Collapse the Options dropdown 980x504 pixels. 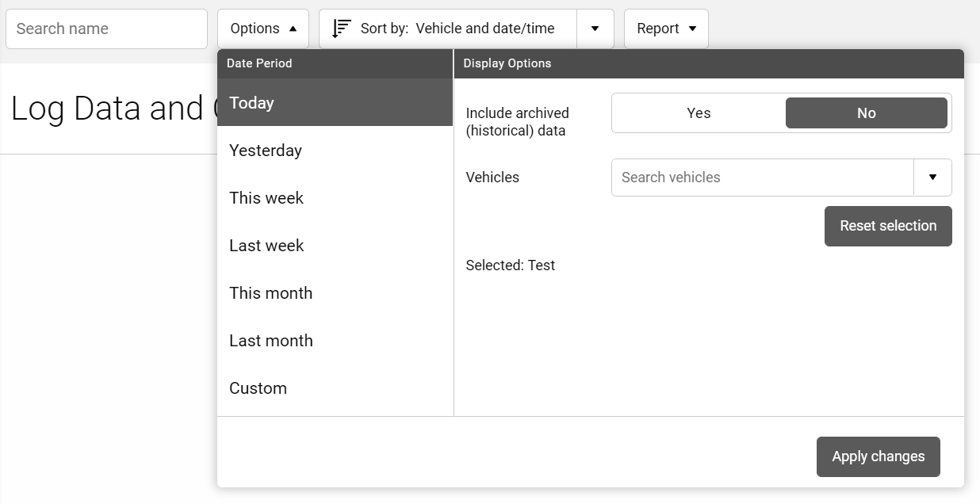263,29
